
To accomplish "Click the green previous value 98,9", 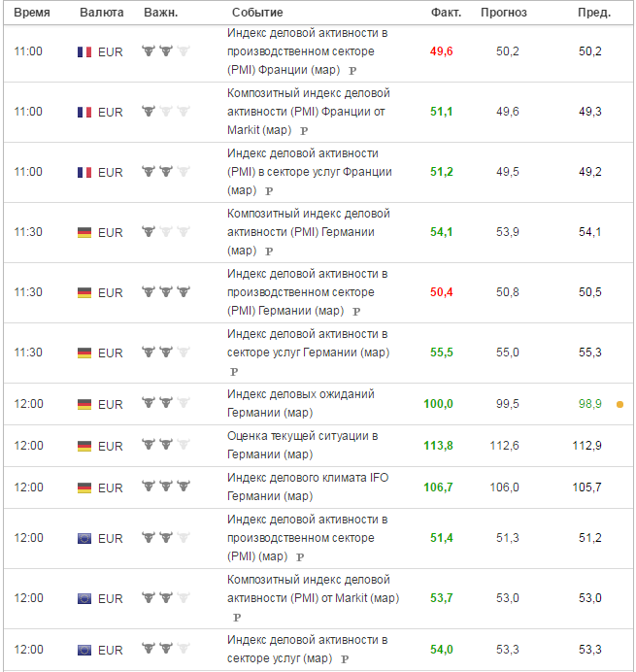I will pyautogui.click(x=589, y=404).
